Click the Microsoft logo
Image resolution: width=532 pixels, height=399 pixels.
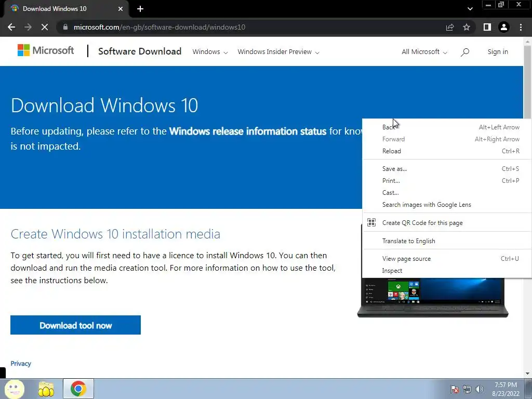46,50
